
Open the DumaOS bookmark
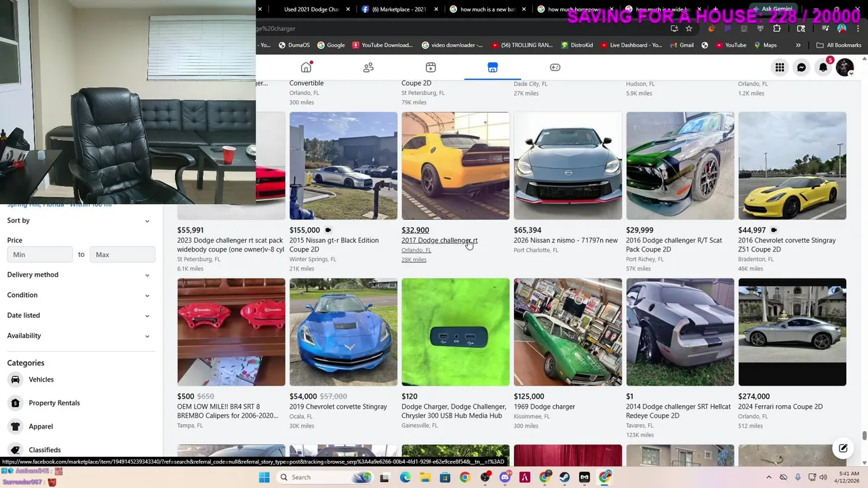click(294, 45)
